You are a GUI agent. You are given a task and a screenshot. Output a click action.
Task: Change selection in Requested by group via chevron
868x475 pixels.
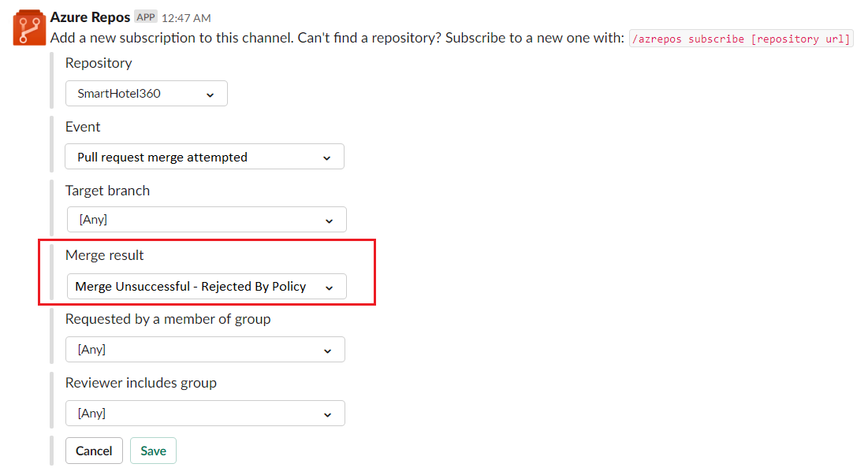(328, 349)
